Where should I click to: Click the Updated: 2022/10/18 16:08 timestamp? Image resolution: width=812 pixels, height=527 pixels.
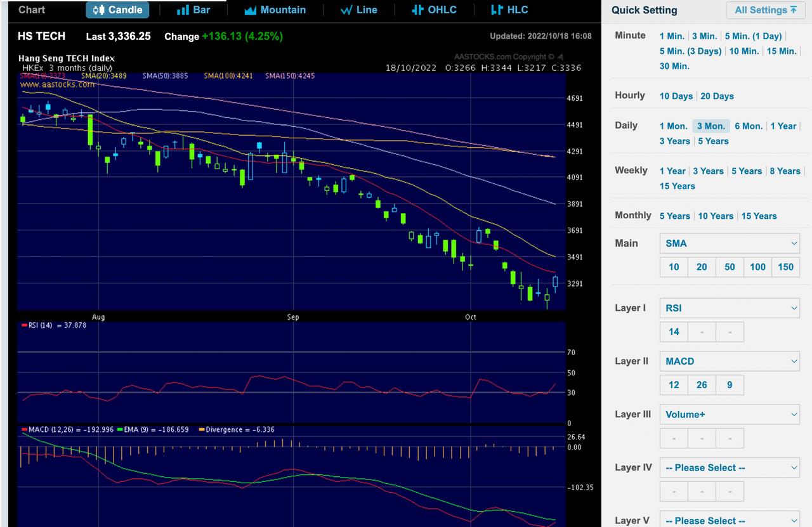[x=540, y=36]
